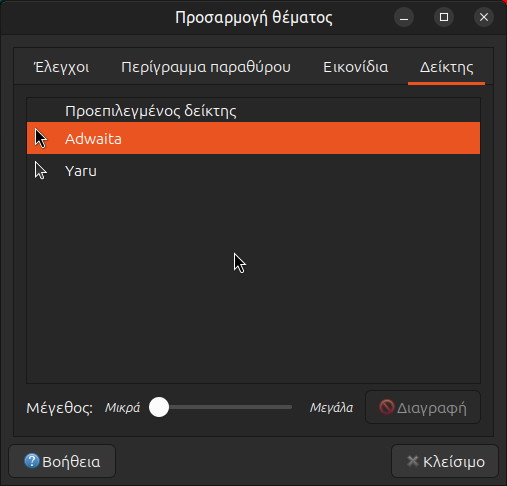Select the Adwaita pointer theme row
Viewport: 507px width, 486px height.
(253, 138)
